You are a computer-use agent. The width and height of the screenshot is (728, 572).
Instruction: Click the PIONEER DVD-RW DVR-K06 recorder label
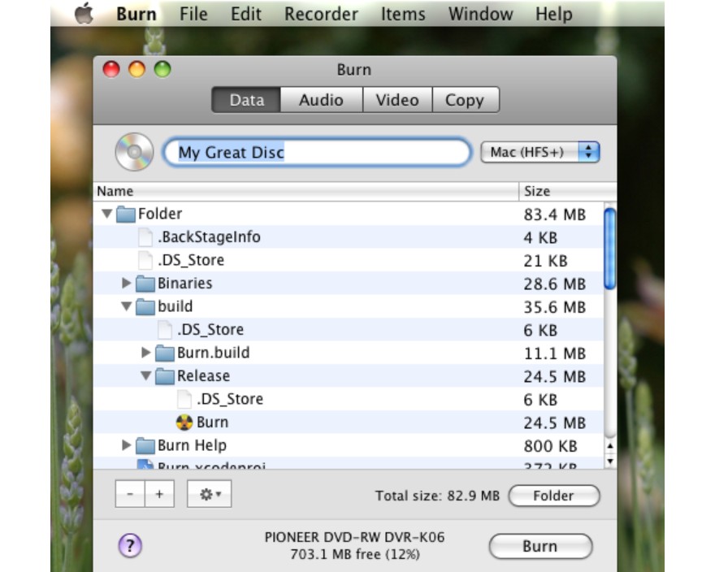(x=355, y=537)
